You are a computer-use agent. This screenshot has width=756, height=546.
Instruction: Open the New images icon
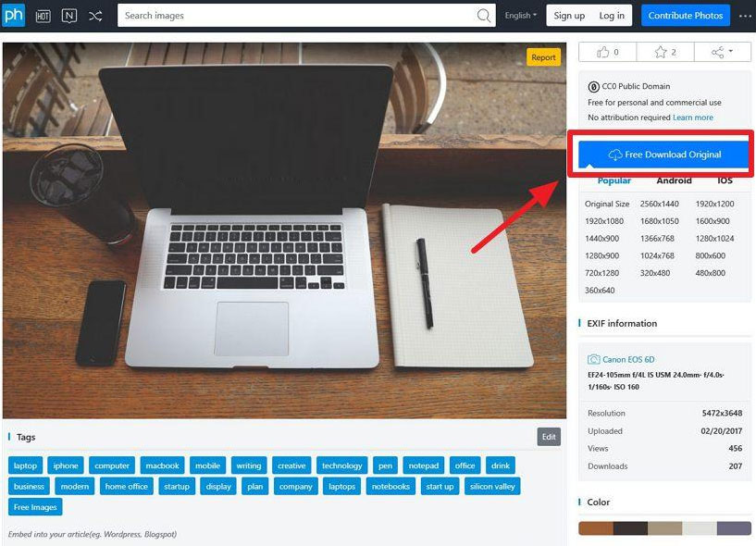(x=69, y=16)
